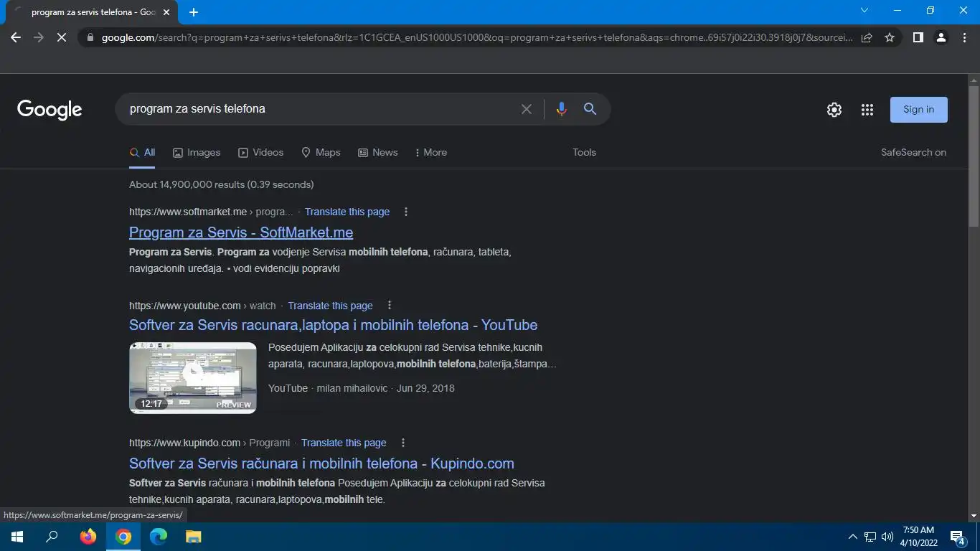Open notification center icon
Image resolution: width=980 pixels, height=551 pixels.
click(957, 537)
